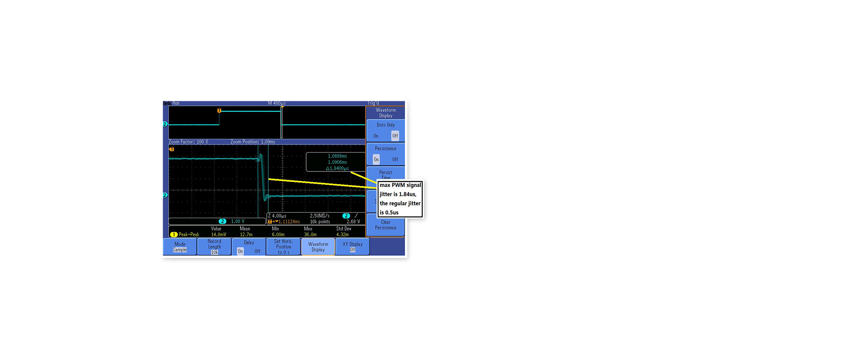Turn Persistence Off
The image size is (868, 353).
click(395, 159)
